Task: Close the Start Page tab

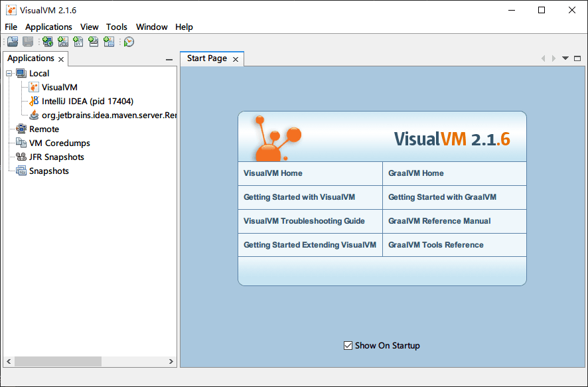Action: (x=236, y=59)
